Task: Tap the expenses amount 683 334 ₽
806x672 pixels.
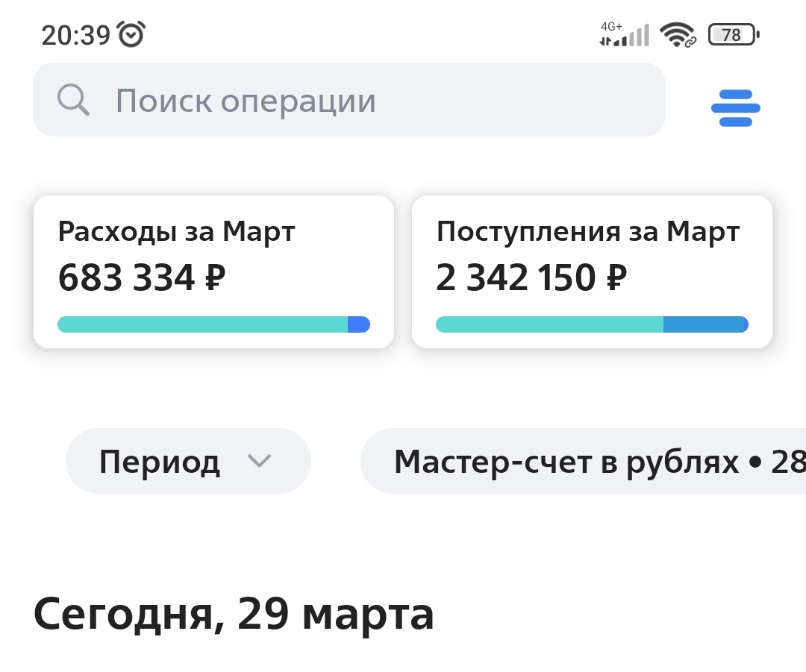Action: tap(142, 278)
